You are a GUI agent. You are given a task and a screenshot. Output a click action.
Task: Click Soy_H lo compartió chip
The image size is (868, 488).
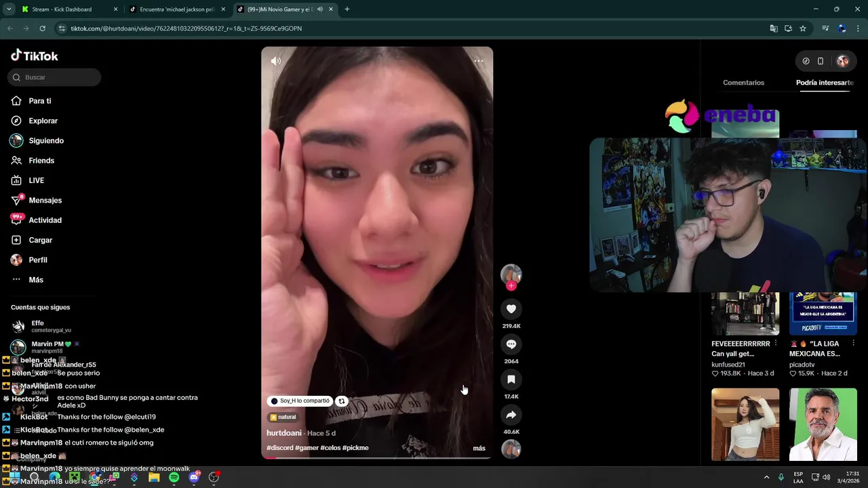(x=300, y=401)
